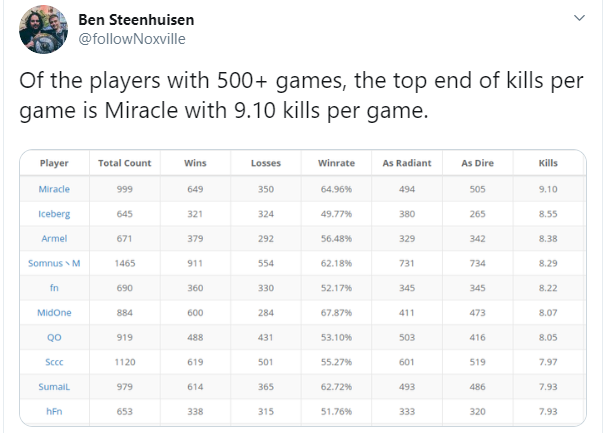
Task: Open the Somnus player link
Action: (54, 263)
